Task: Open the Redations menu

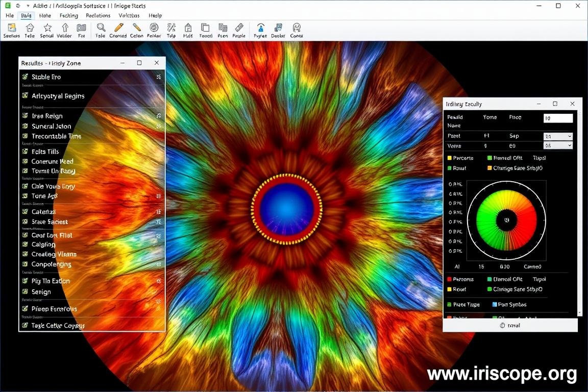Action: click(x=97, y=16)
